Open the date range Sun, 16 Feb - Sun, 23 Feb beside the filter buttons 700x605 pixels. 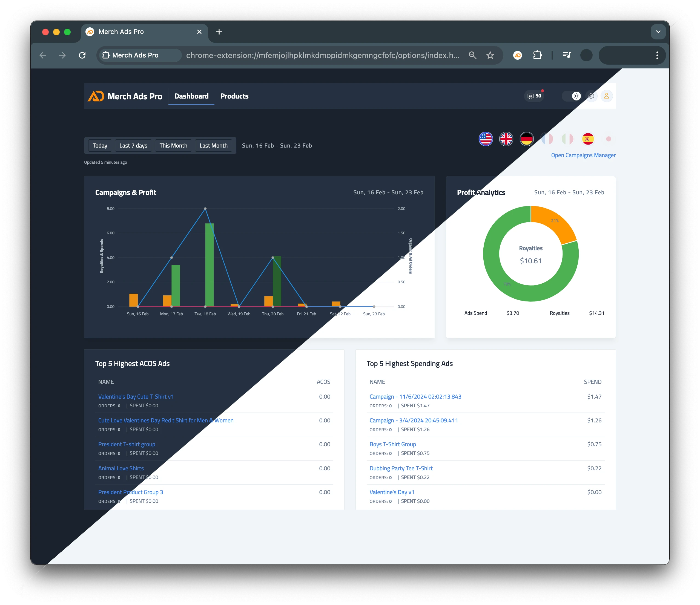coord(277,146)
